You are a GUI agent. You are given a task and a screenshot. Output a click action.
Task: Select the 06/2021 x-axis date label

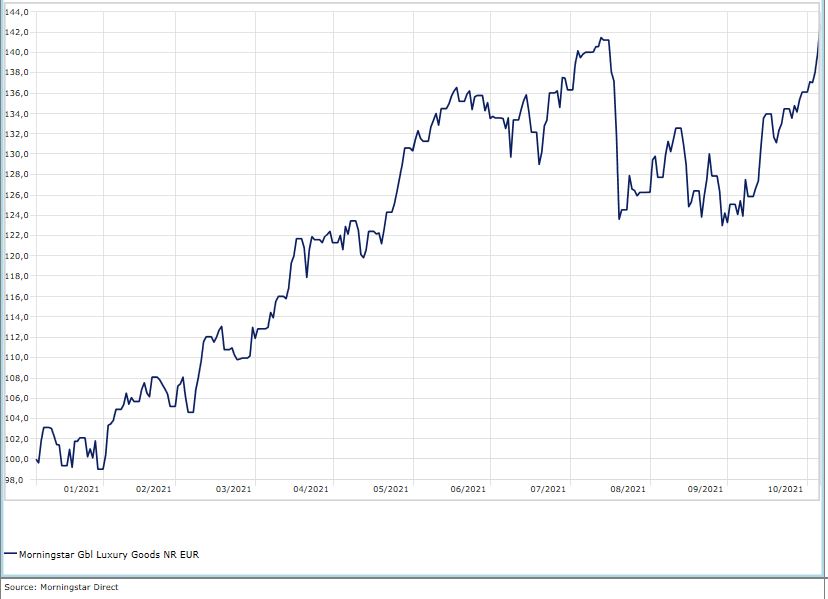468,489
